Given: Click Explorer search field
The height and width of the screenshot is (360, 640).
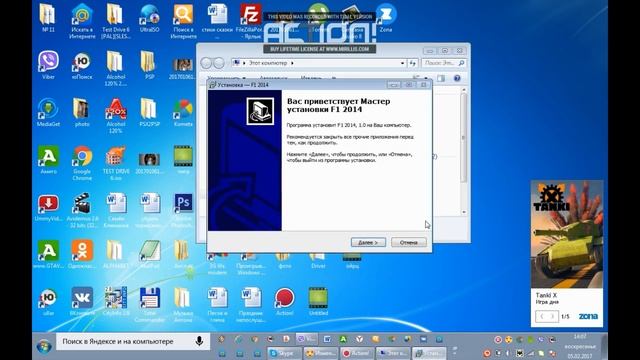Looking at the screenshot, I should pyautogui.click(x=443, y=63).
